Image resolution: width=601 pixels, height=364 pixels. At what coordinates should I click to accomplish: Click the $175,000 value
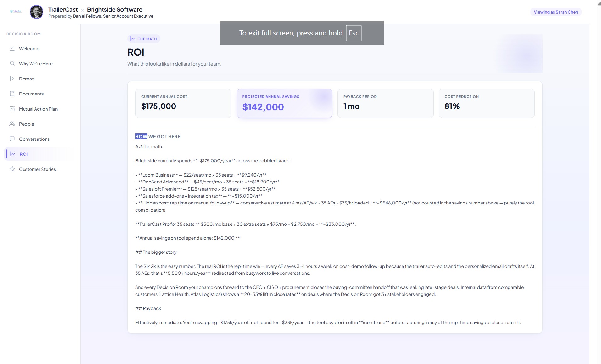coord(159,106)
